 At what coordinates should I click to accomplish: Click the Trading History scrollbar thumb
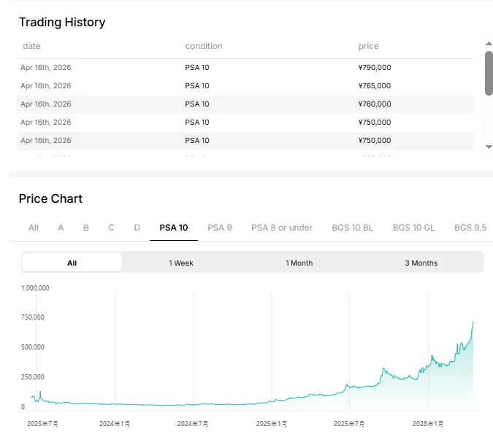point(489,73)
